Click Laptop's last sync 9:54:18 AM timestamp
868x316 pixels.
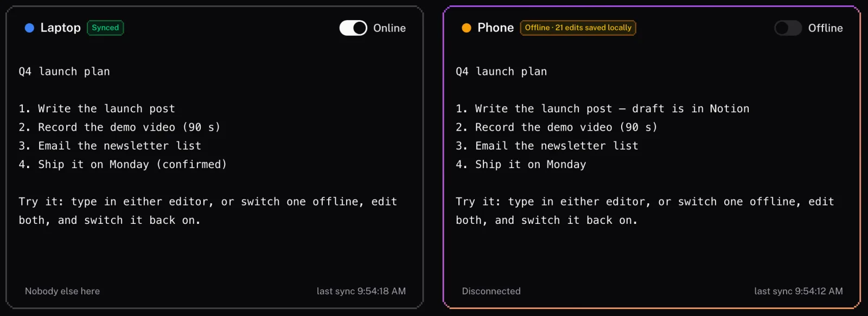coord(361,291)
